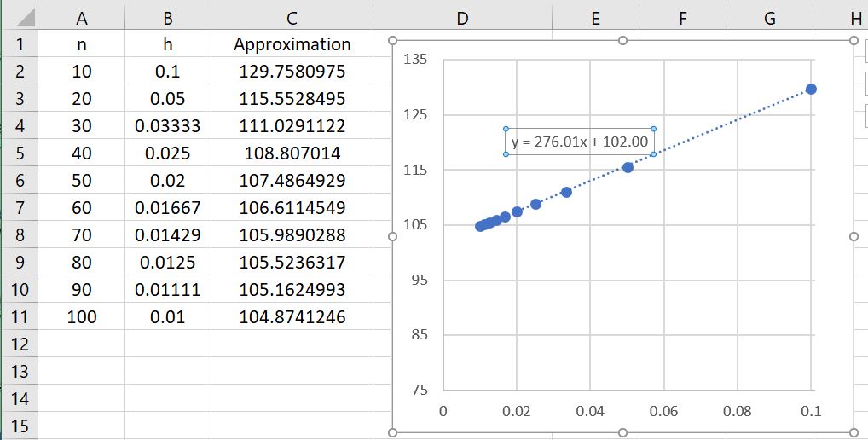Screen dimensions: 868x440
Task: Click the trendline equation label
Action: [x=580, y=142]
